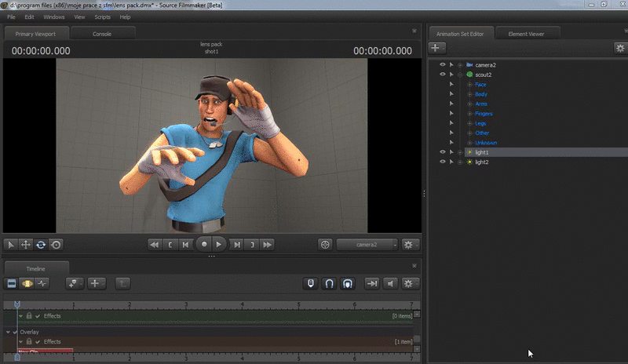Image resolution: width=628 pixels, height=364 pixels.
Task: Open the timeline settings gear
Action: click(x=408, y=283)
